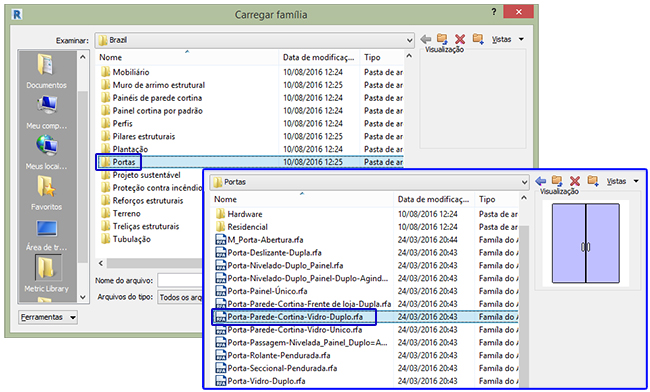This screenshot has height=392, width=650.
Task: Open the Favoritos shortcut
Action: coord(46,193)
